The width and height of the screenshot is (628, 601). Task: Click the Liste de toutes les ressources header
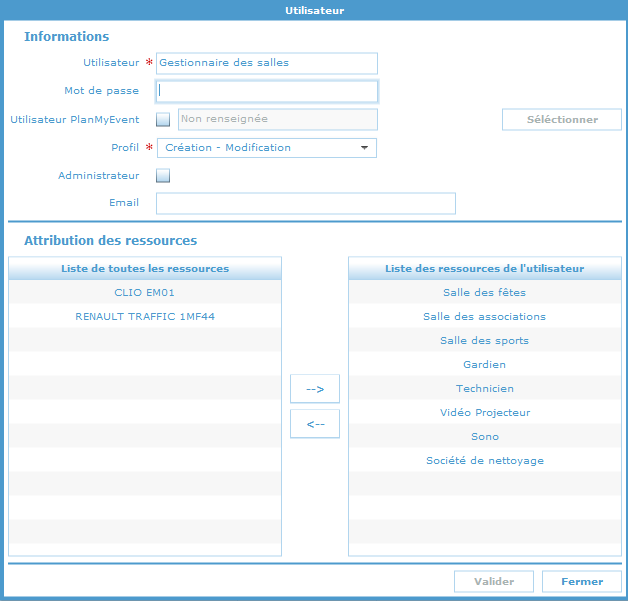click(145, 268)
